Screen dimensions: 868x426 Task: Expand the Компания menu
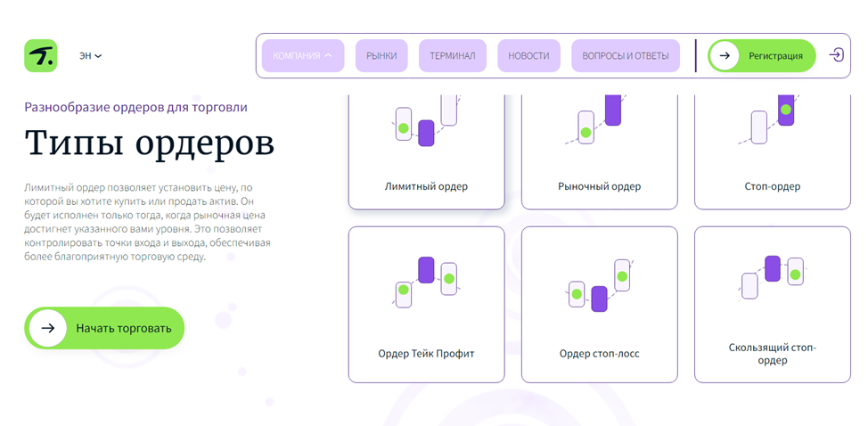coord(302,55)
